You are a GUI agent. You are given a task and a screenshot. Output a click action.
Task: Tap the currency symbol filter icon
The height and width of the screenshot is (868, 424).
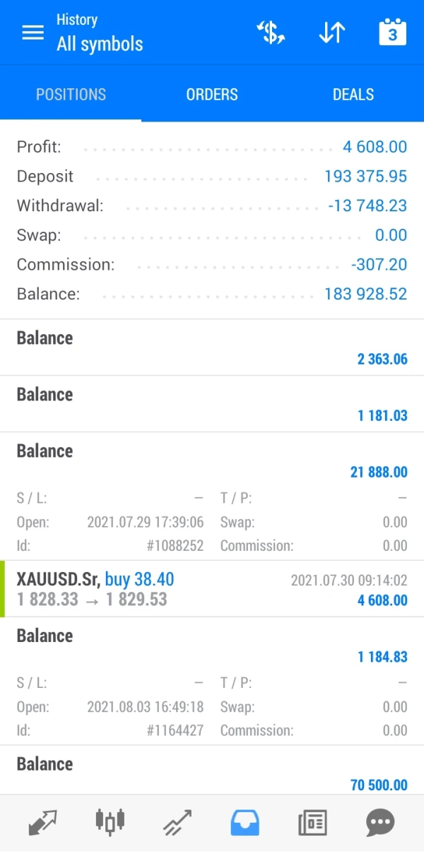pyautogui.click(x=271, y=33)
